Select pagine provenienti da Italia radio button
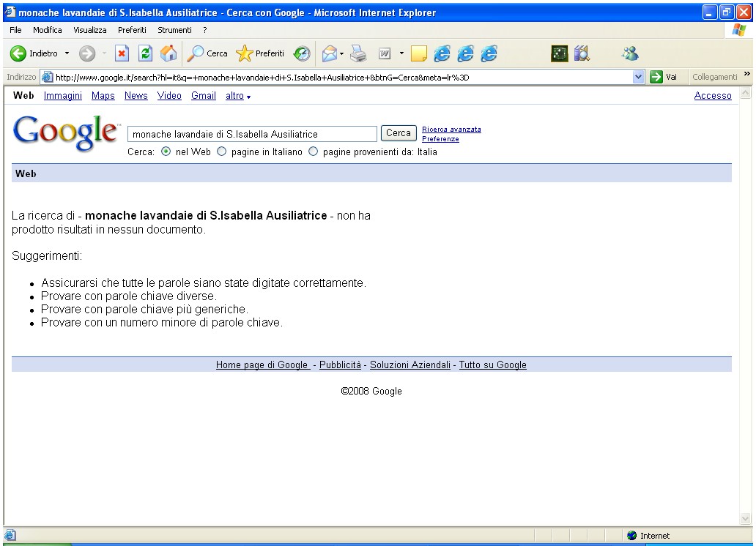The width and height of the screenshot is (756, 546). (x=313, y=152)
